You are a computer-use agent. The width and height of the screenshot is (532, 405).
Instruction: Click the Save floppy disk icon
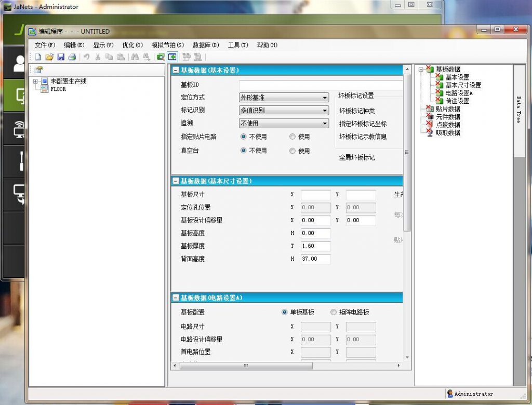(61, 57)
